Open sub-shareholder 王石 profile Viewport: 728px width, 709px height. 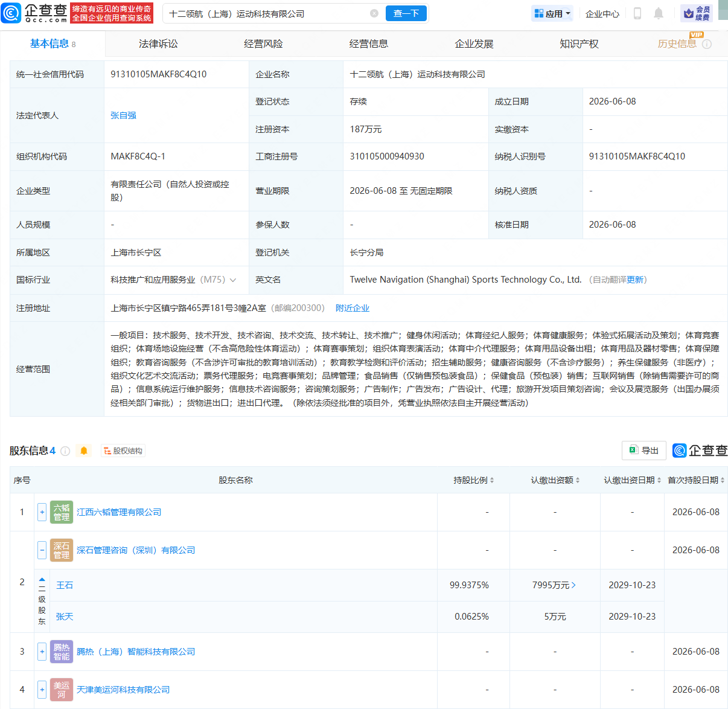65,585
